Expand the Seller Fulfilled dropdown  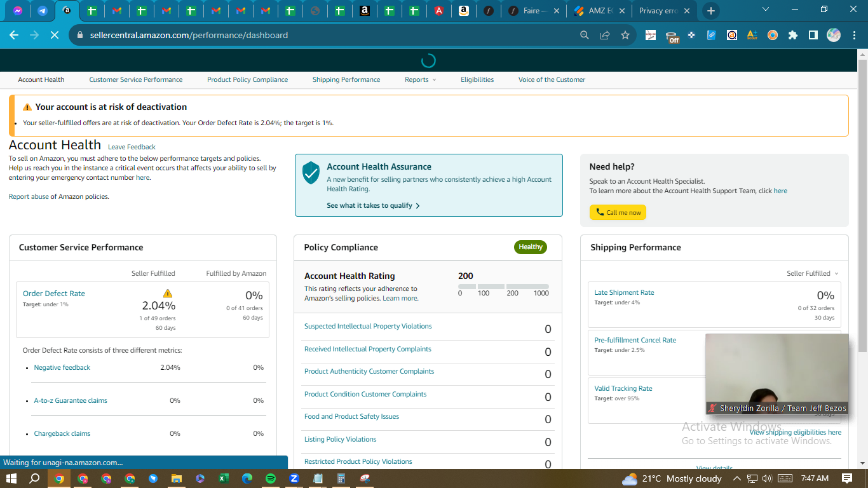click(813, 273)
